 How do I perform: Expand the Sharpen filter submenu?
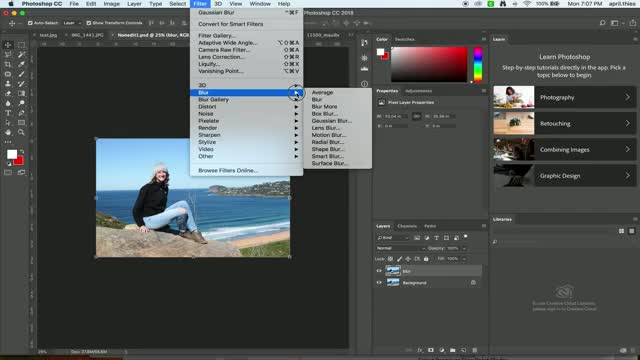(247, 135)
